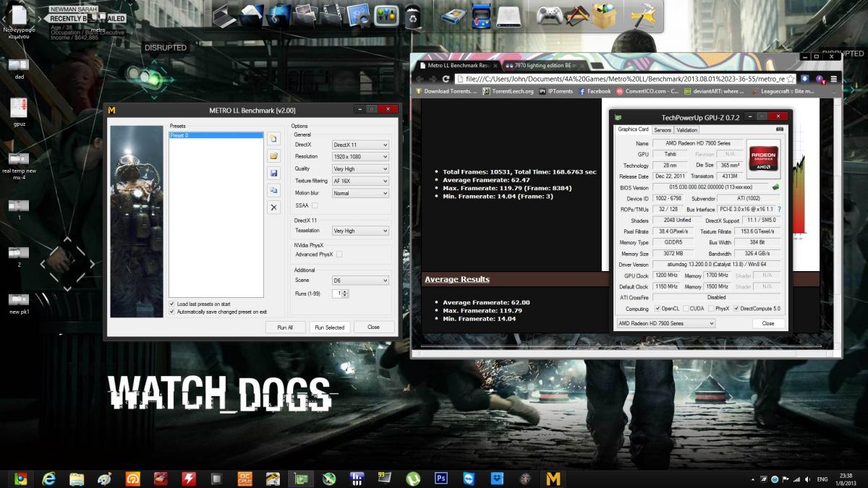Screen dimensions: 868x488
Task: Click the Runs stepper arrows
Action: [346, 294]
